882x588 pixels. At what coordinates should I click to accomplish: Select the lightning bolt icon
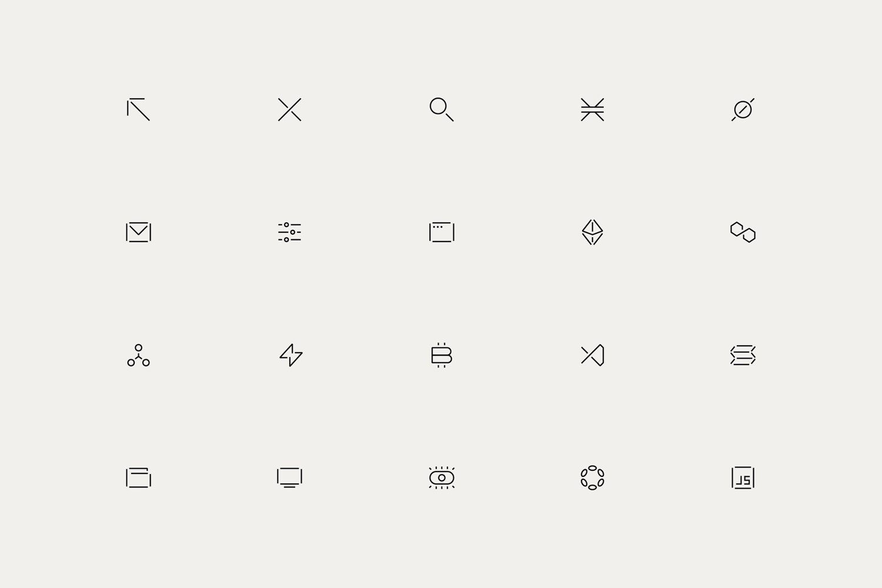(291, 355)
